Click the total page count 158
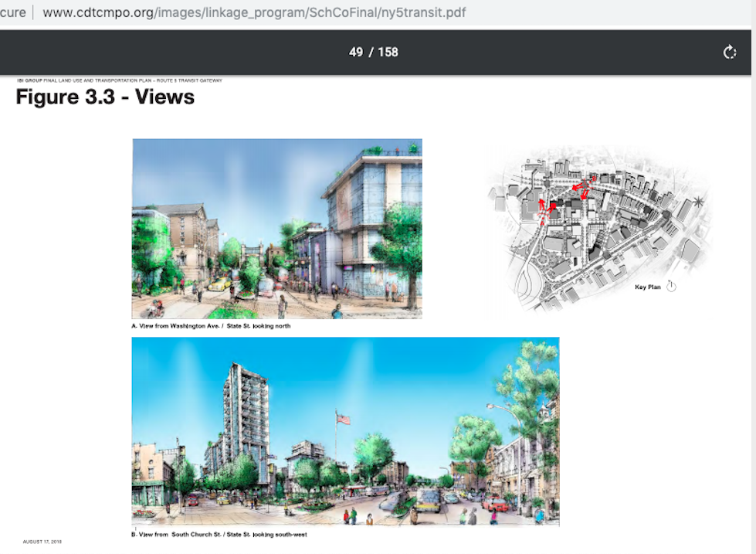This screenshot has height=554, width=756. (x=388, y=52)
